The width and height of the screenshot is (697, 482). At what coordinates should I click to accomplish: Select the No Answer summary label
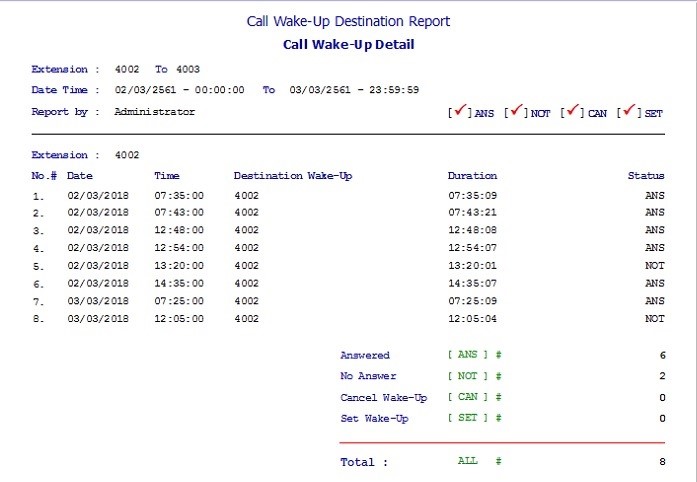[368, 376]
